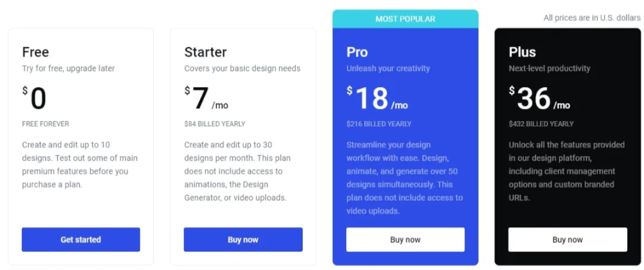Image resolution: width=644 pixels, height=270 pixels.
Task: Click the "Unleash your creativity" tagline
Action: 388,68
